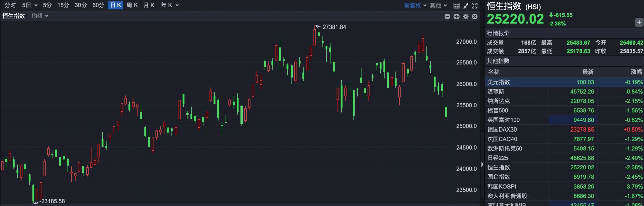Screen dimensions: 644x206
Task: Open the 其他 options dropdown
Action: coord(438,5)
